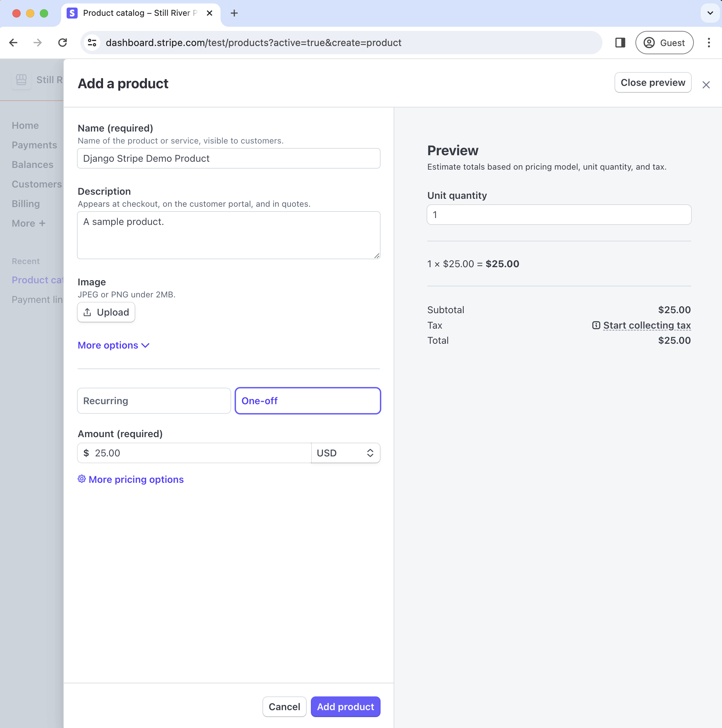Open Payments in sidebar
The width and height of the screenshot is (722, 728).
coord(34,145)
